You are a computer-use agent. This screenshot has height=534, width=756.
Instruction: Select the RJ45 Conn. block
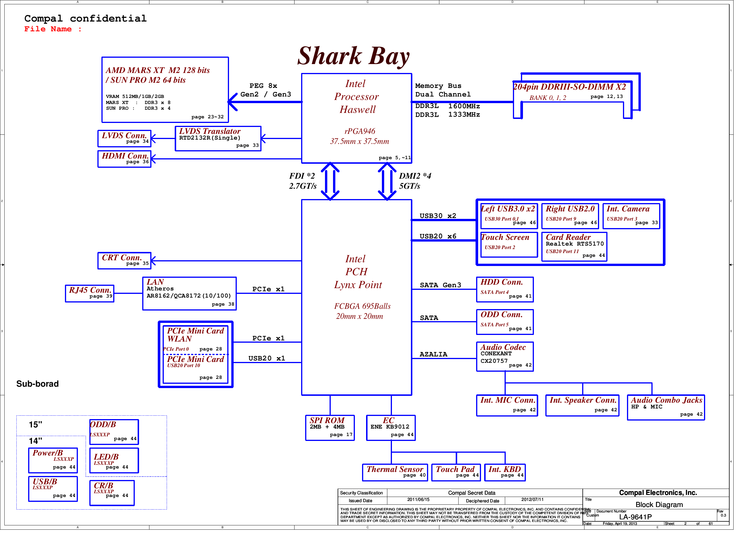[89, 294]
